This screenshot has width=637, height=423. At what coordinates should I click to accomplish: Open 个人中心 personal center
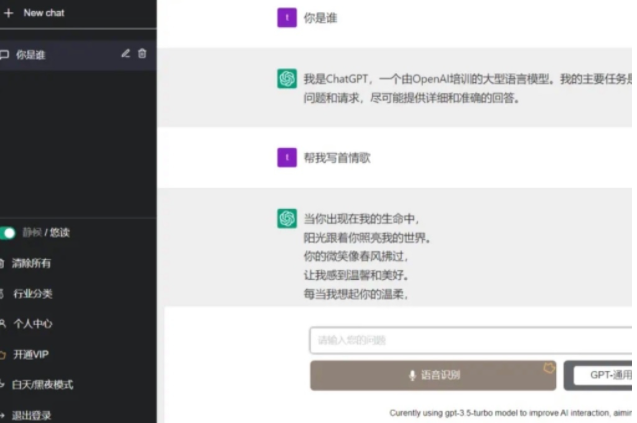pos(32,324)
